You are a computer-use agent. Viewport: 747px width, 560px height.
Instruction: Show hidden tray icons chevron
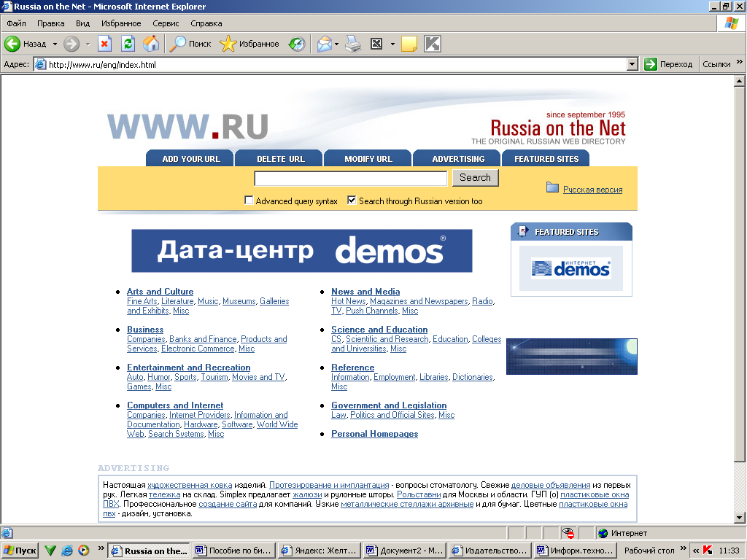[695, 551]
